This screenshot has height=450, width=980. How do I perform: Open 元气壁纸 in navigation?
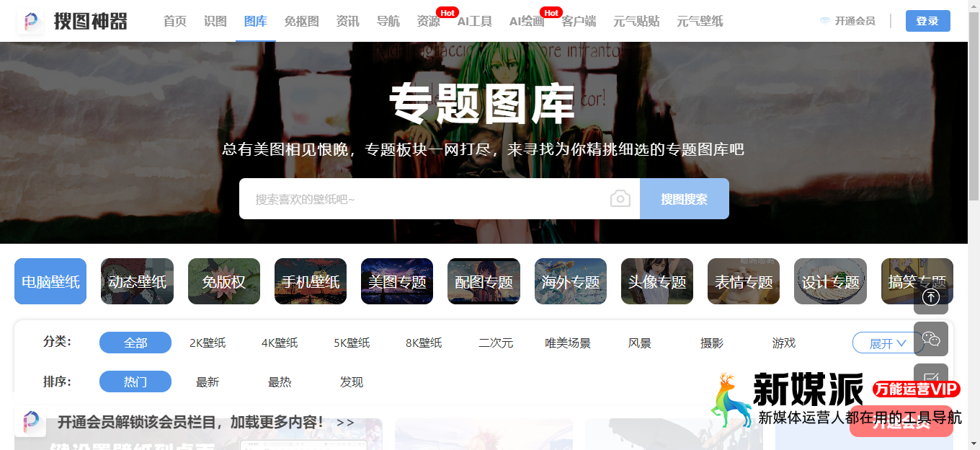pos(700,21)
